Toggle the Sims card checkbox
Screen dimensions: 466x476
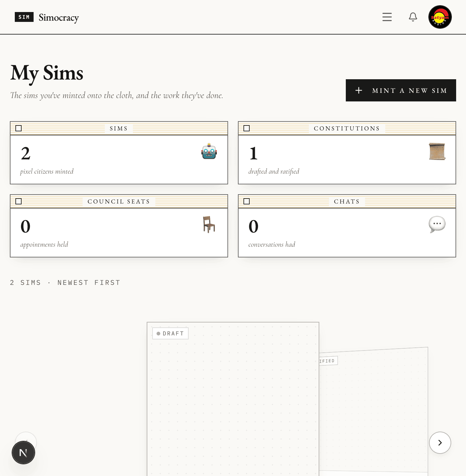18,128
